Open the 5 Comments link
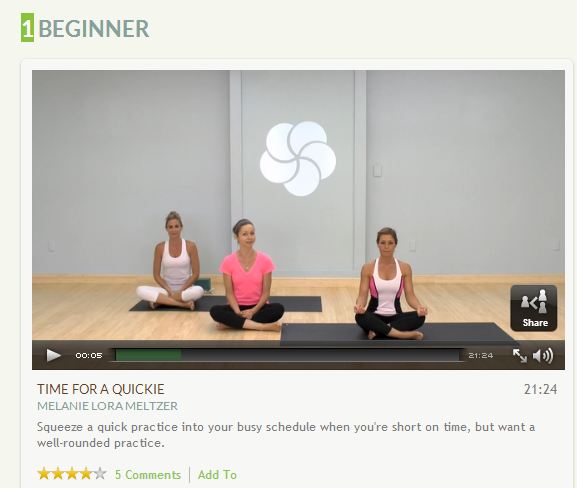 point(148,474)
